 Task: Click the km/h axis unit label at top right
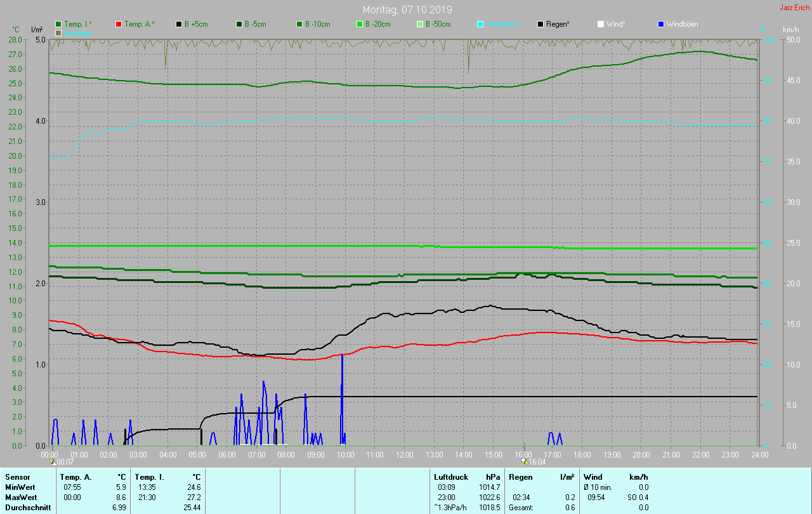790,30
